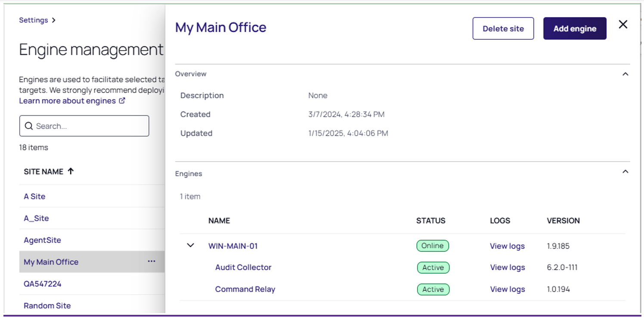Close the My Main Office panel

pos(623,25)
